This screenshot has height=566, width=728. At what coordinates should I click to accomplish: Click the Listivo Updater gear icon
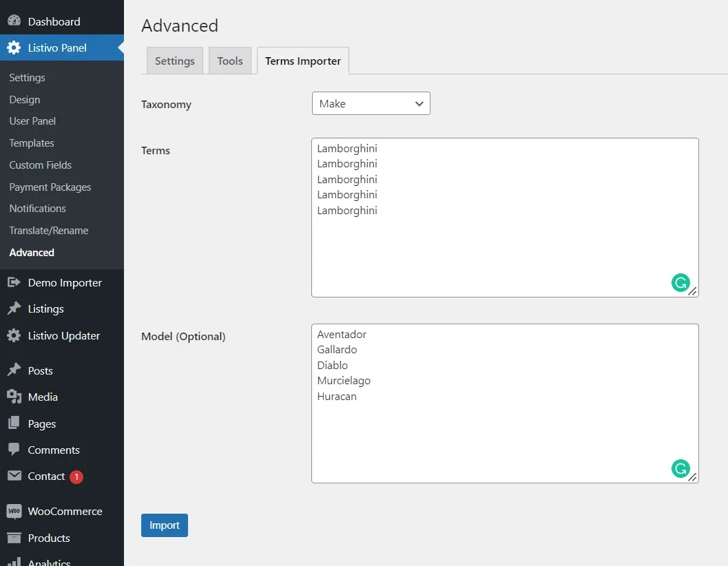click(x=14, y=335)
